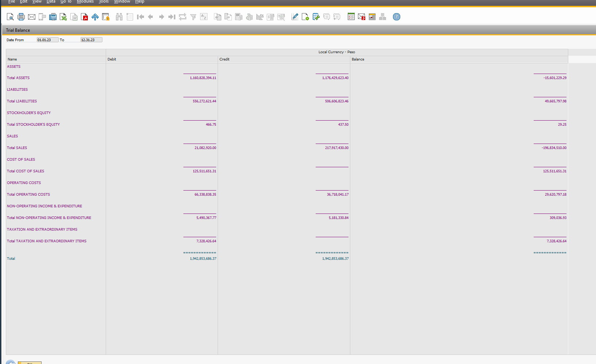Viewport: 596px width, 364px height.
Task: Click the Name column header
Action: pyautogui.click(x=56, y=59)
